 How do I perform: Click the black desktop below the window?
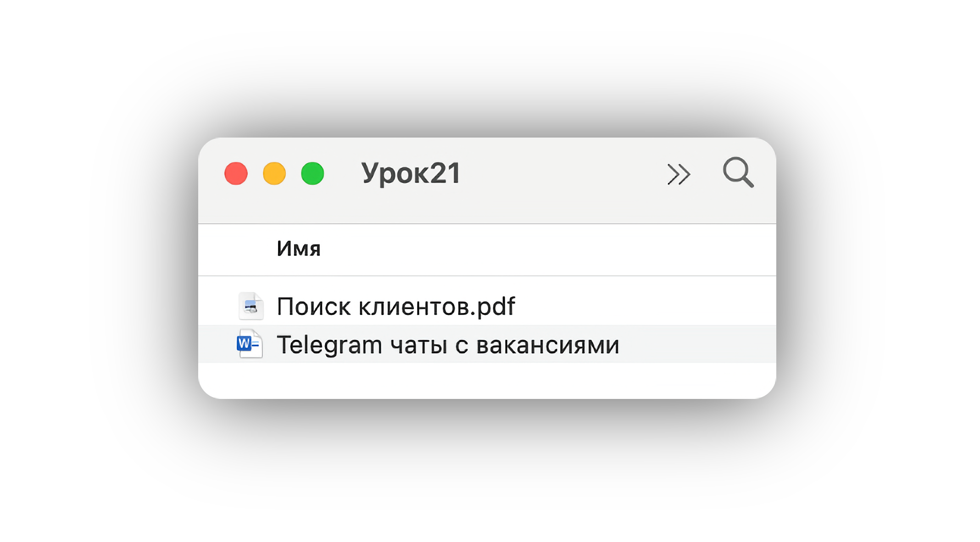tap(486, 468)
